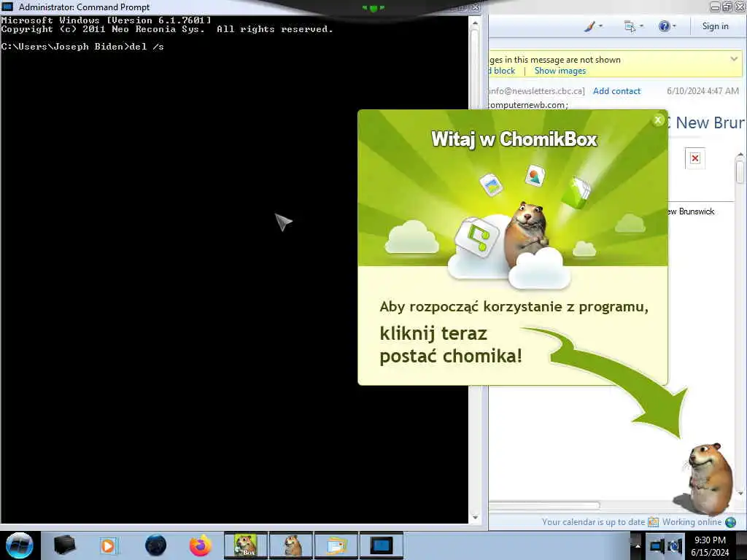The width and height of the screenshot is (747, 560).
Task: Click the sender address info@newsletters.cbc.ca
Action: pos(537,91)
